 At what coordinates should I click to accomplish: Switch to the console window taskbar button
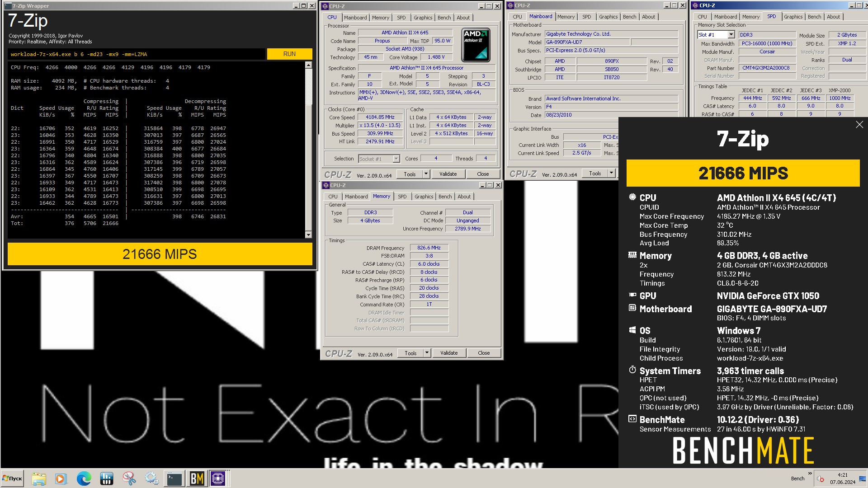[175, 479]
